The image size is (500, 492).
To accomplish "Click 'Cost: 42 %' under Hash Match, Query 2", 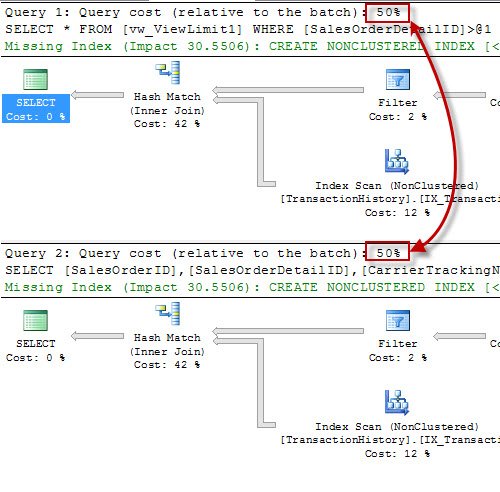I will pyautogui.click(x=167, y=365).
